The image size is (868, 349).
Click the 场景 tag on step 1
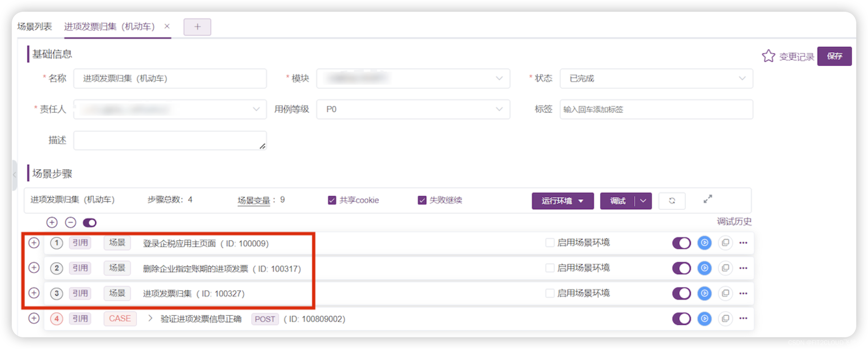(117, 243)
